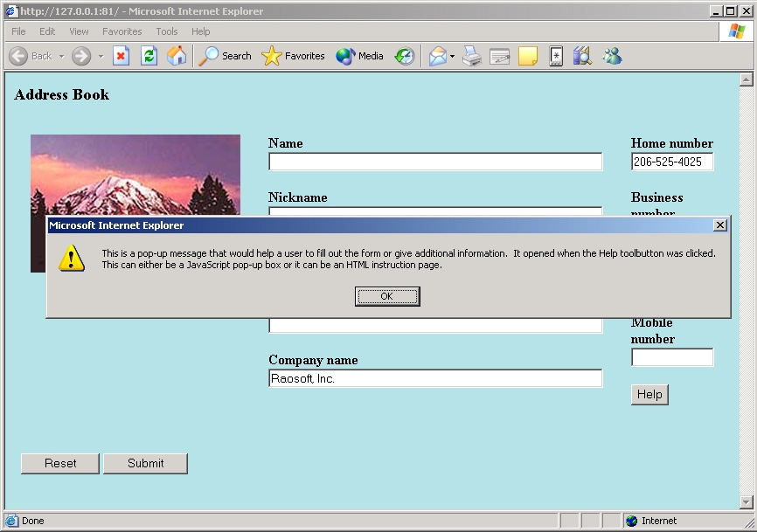Click the yellow warning icon in dialog

[x=72, y=258]
